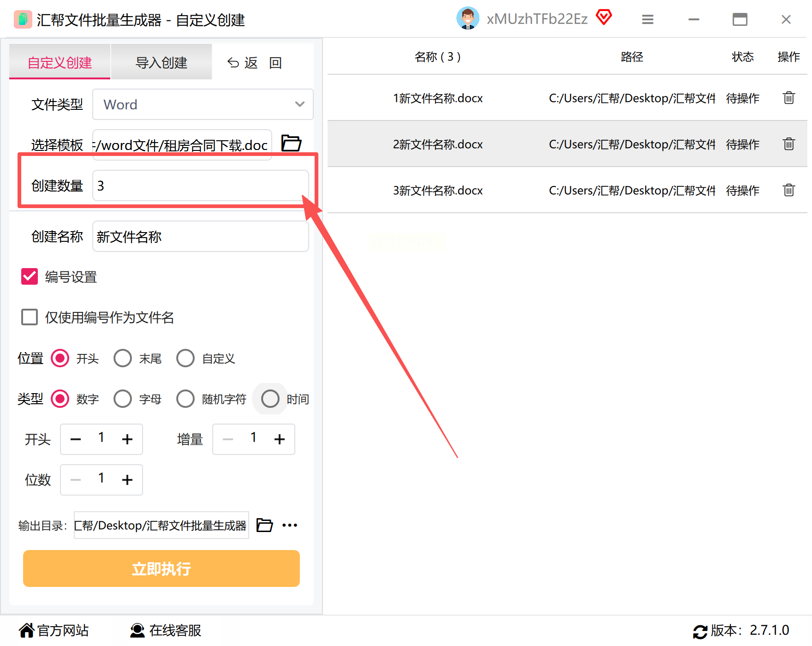Click the 立即执行 execute button

[x=161, y=568]
